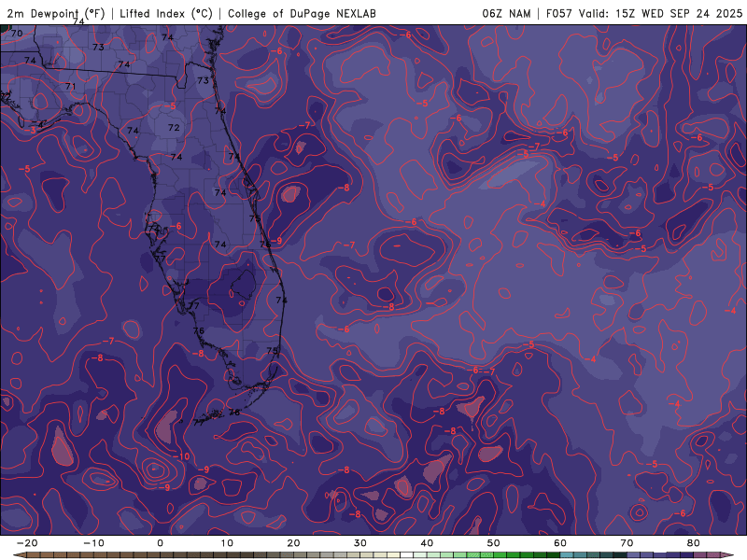
Task: Click the 70 label on the color scale
Action: pyautogui.click(x=627, y=543)
